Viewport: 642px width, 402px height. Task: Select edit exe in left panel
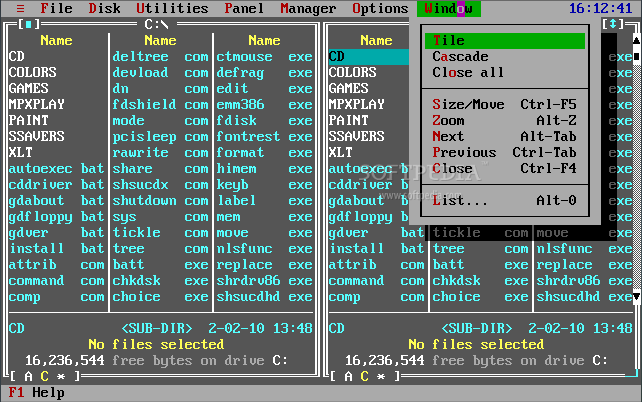(x=264, y=88)
